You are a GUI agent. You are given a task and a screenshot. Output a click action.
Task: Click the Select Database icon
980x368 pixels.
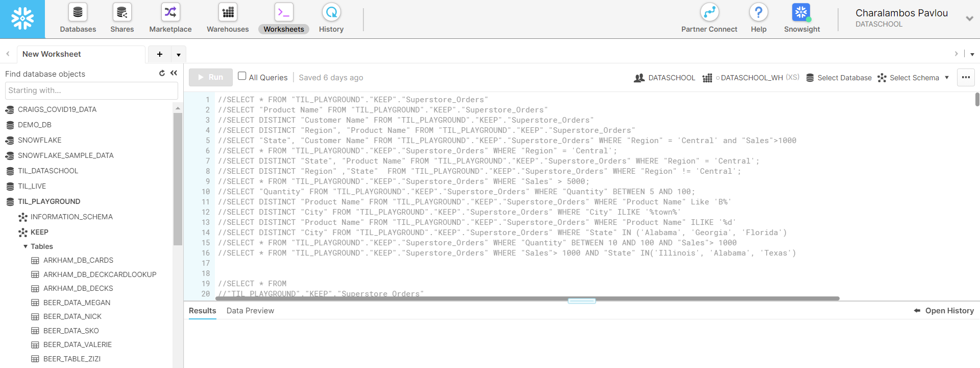810,78
